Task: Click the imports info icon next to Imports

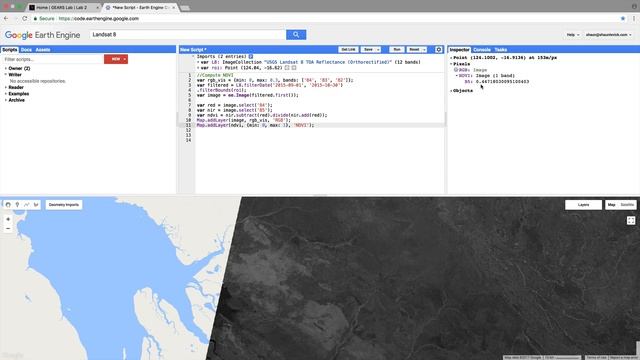Action: pyautogui.click(x=251, y=56)
